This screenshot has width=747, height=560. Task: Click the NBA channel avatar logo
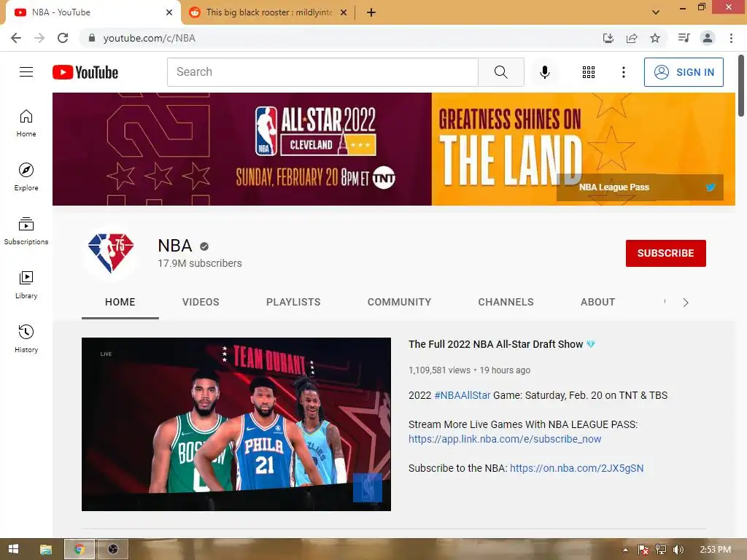(111, 253)
